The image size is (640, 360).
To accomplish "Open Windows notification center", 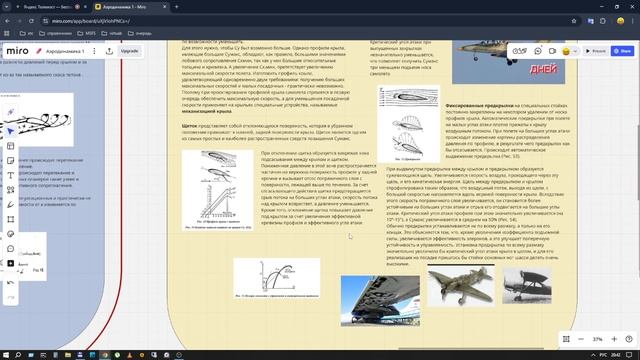I will 629,355.
